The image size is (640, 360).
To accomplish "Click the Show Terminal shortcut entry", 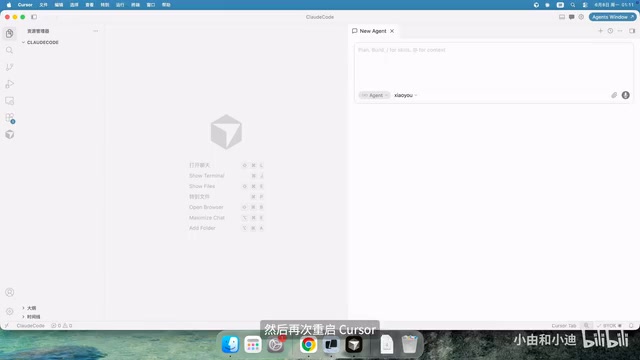I will point(226,176).
